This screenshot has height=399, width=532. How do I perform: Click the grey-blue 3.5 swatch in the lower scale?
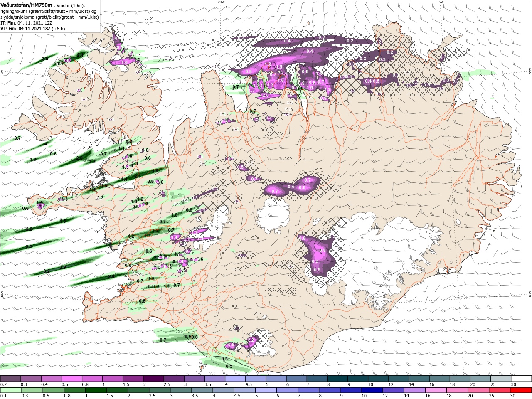[202, 390]
